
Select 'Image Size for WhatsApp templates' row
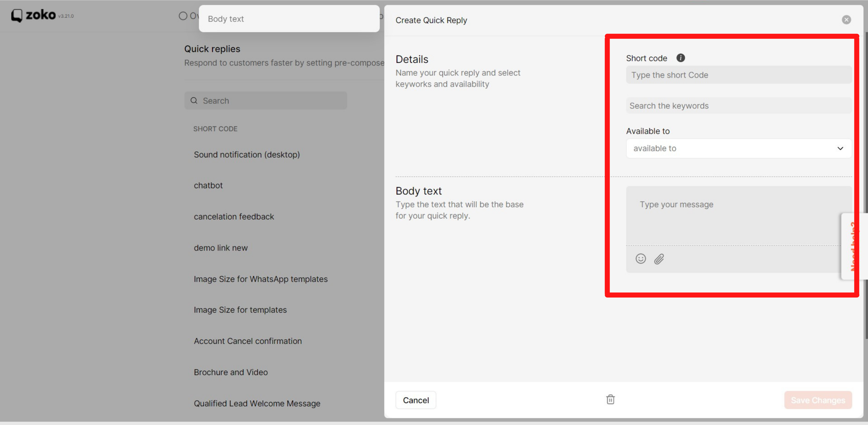tap(260, 279)
